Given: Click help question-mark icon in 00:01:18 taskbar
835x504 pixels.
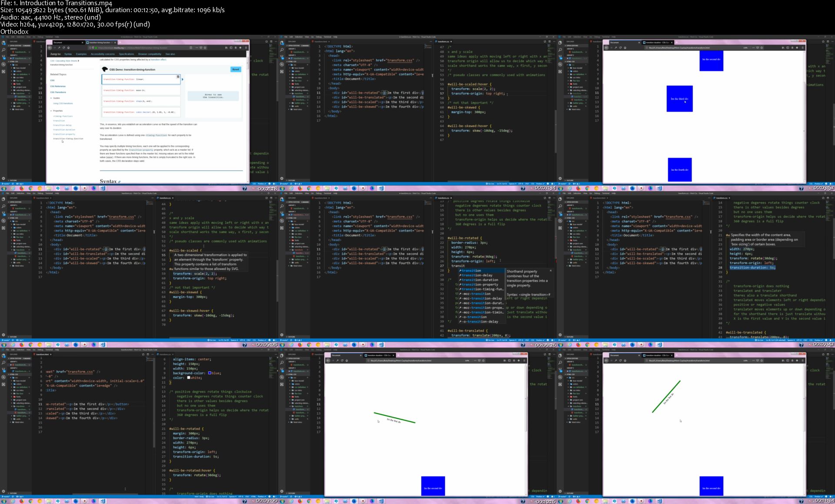Looking at the screenshot, I should tap(244, 189).
